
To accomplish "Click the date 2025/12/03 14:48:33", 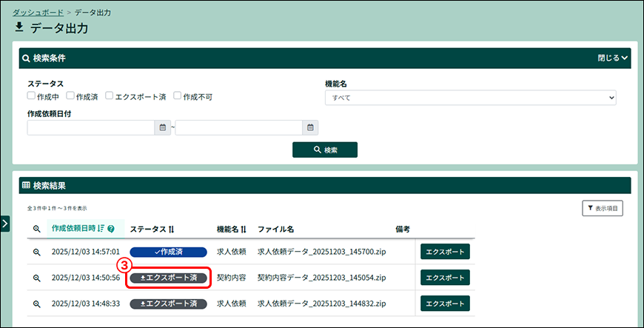I will [86, 304].
